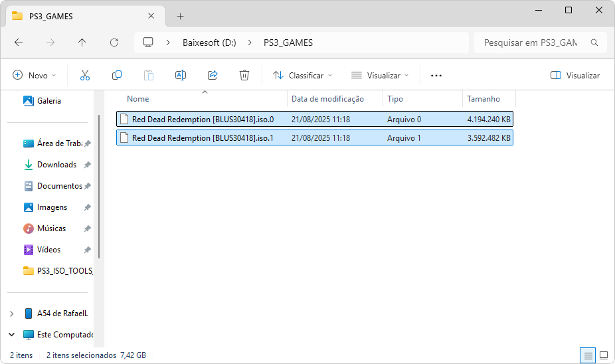
Task: Go forward with the right arrow
Action: pos(50,43)
